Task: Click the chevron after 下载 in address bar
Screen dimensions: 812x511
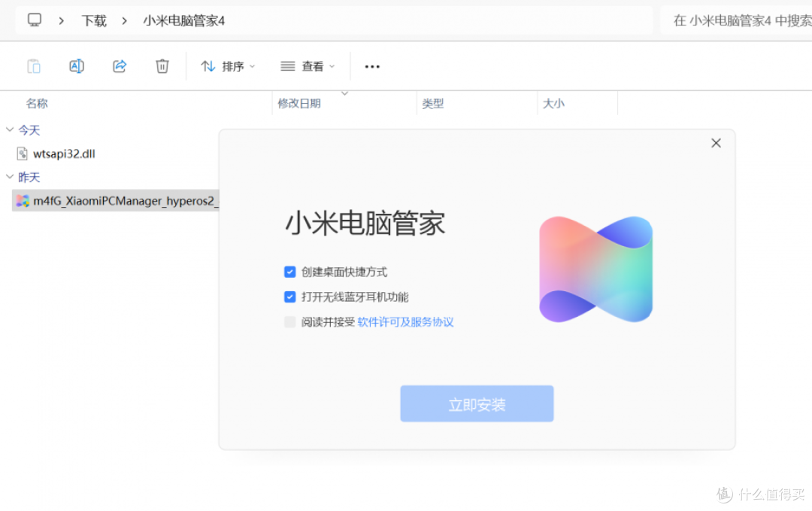Action: click(x=124, y=21)
